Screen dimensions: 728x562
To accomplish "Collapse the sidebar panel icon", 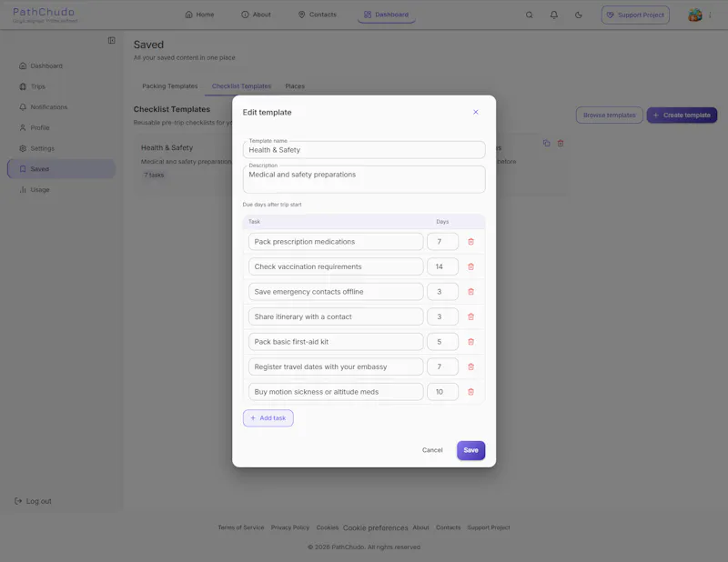I will pyautogui.click(x=111, y=40).
